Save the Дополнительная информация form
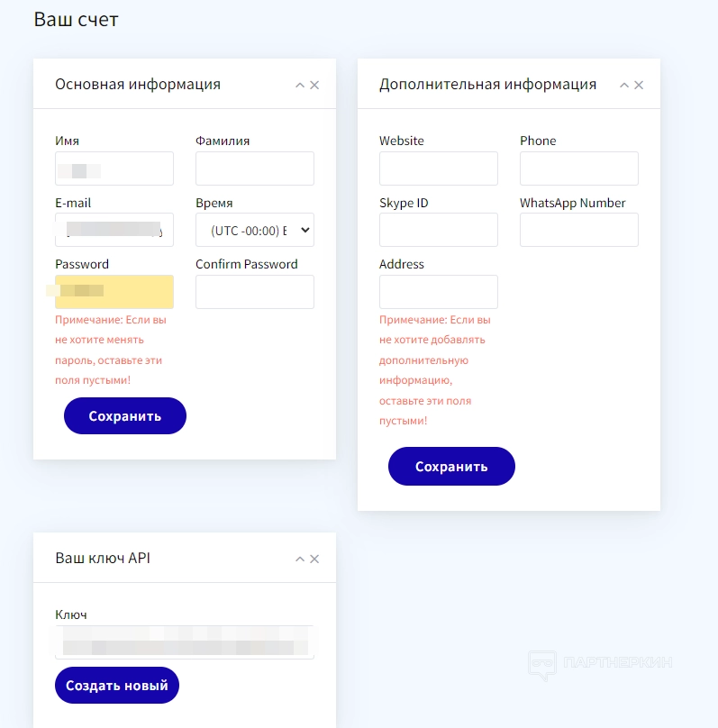Image resolution: width=718 pixels, height=728 pixels. [x=451, y=467]
